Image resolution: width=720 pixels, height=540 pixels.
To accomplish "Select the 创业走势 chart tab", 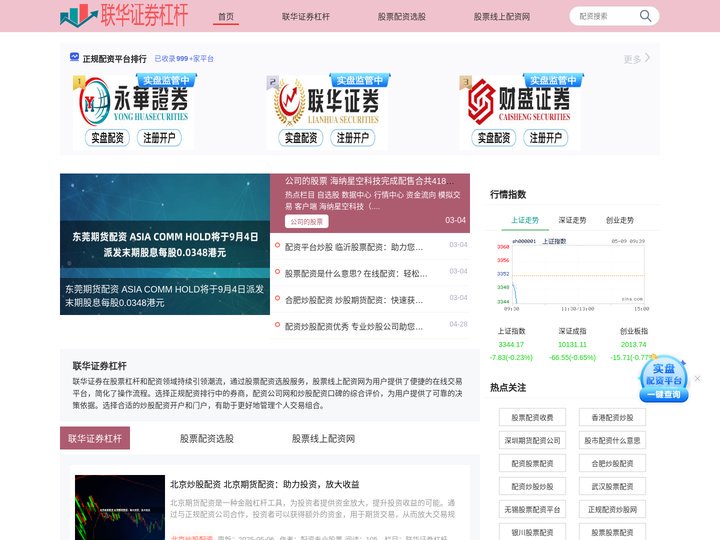I will click(619, 220).
